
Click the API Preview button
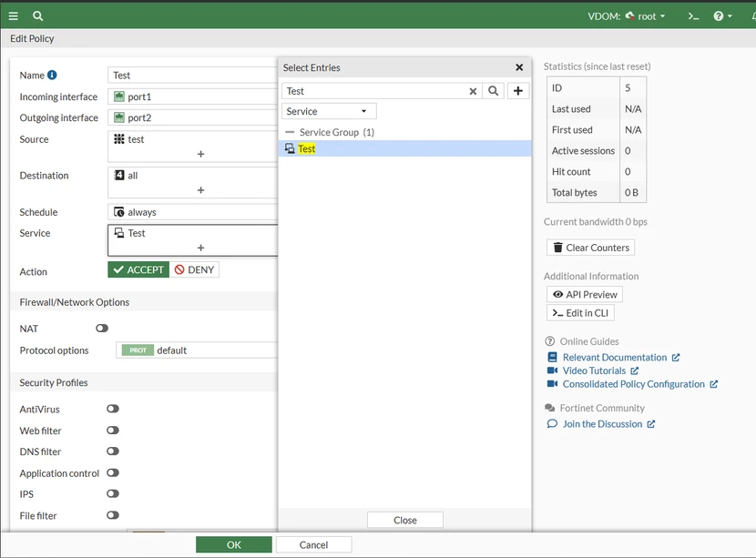585,294
